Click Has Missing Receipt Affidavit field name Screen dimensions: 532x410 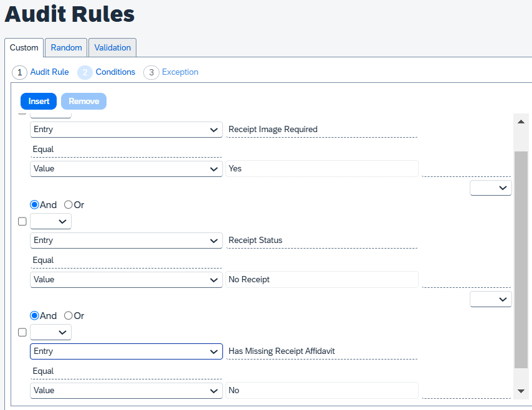pyautogui.click(x=282, y=351)
